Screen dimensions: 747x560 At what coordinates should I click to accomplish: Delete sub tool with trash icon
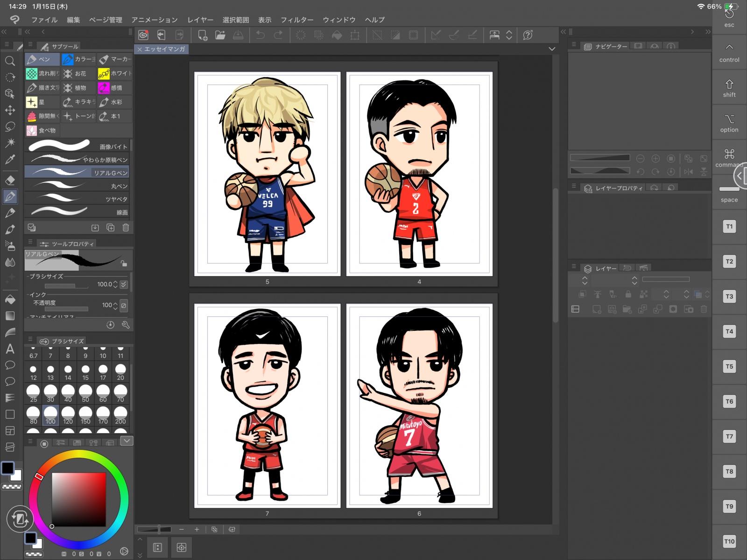[x=126, y=228]
